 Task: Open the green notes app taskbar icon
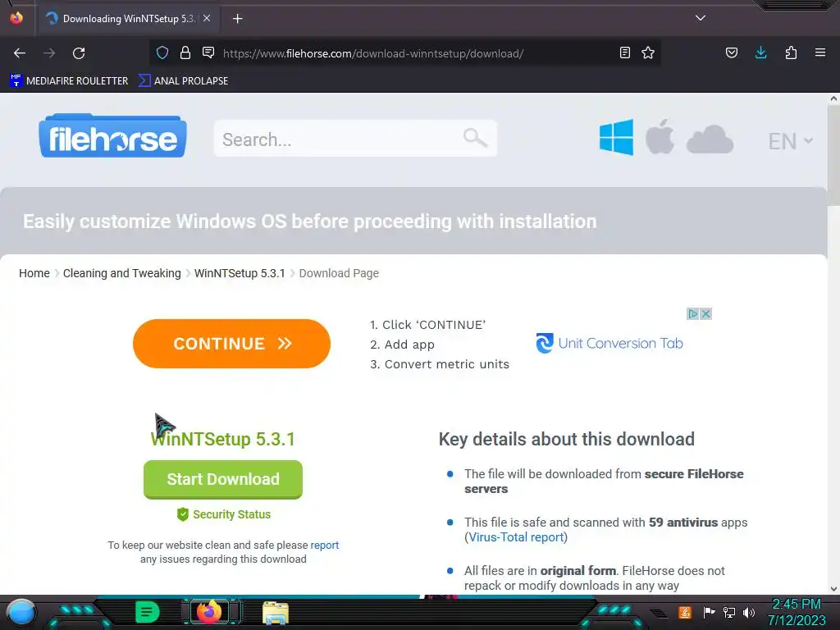(x=148, y=612)
